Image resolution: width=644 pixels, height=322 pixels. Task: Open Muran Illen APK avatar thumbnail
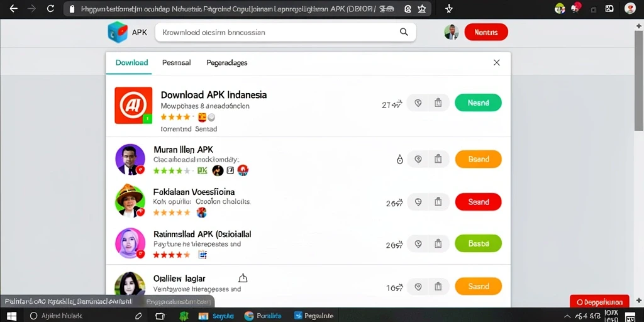click(130, 159)
